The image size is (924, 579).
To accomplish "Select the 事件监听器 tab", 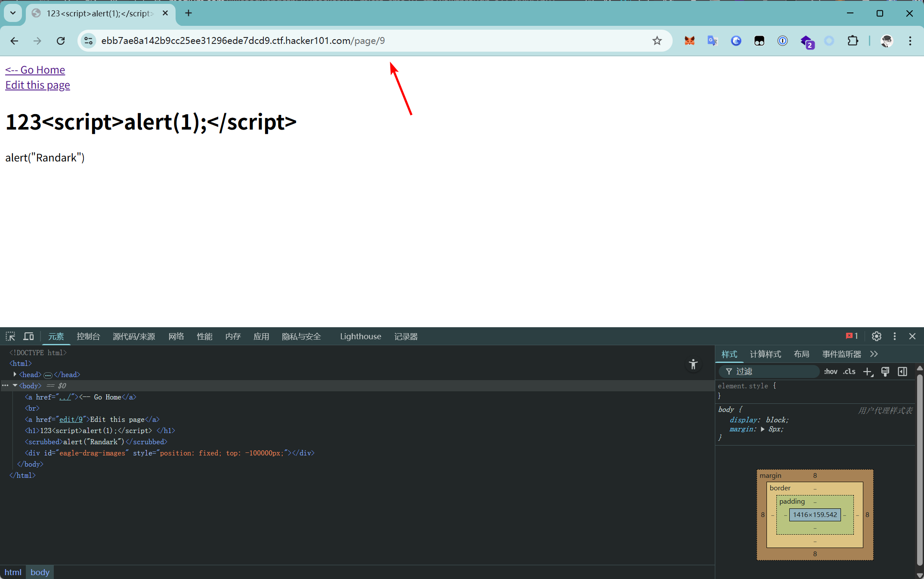I will (841, 354).
